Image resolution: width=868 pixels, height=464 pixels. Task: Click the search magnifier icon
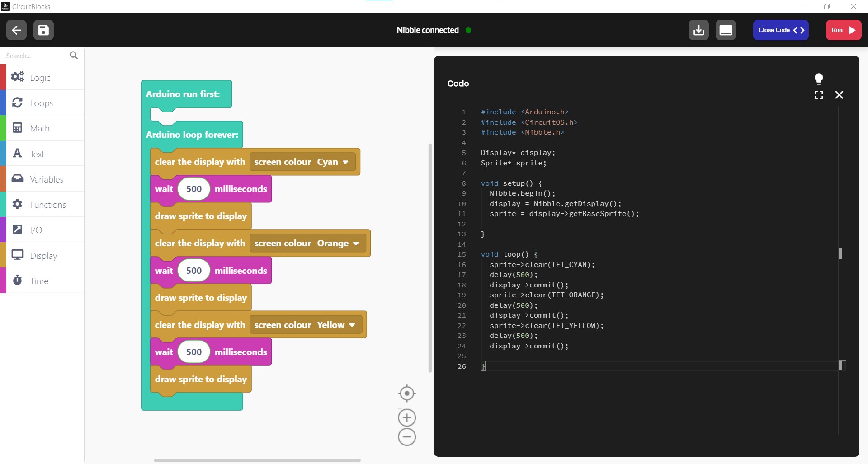point(74,55)
